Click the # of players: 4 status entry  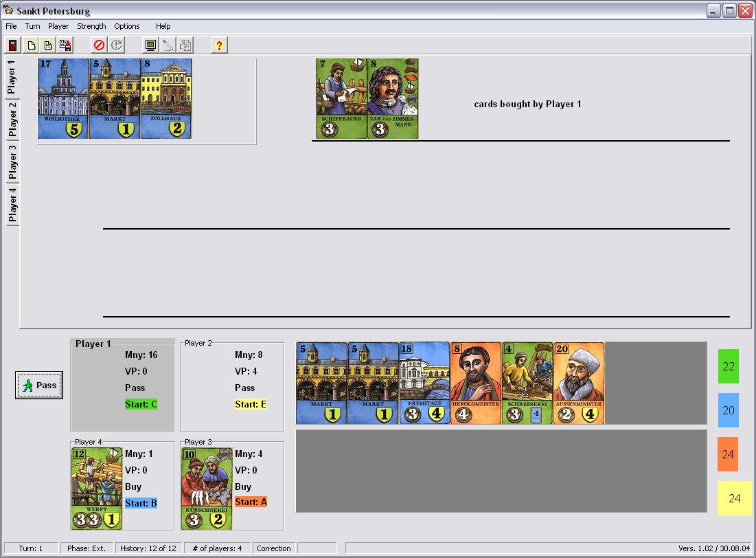pyautogui.click(x=217, y=548)
